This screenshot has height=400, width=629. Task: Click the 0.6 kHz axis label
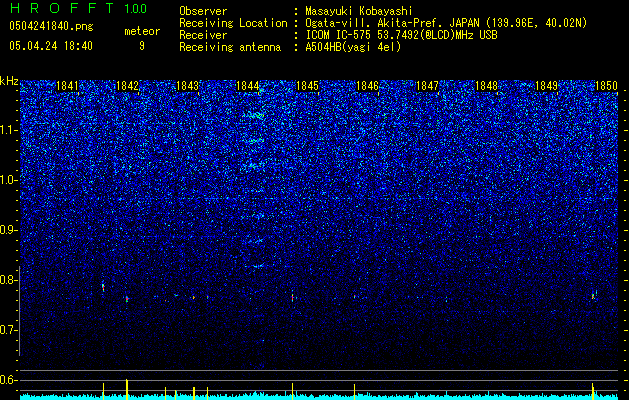tap(9, 380)
